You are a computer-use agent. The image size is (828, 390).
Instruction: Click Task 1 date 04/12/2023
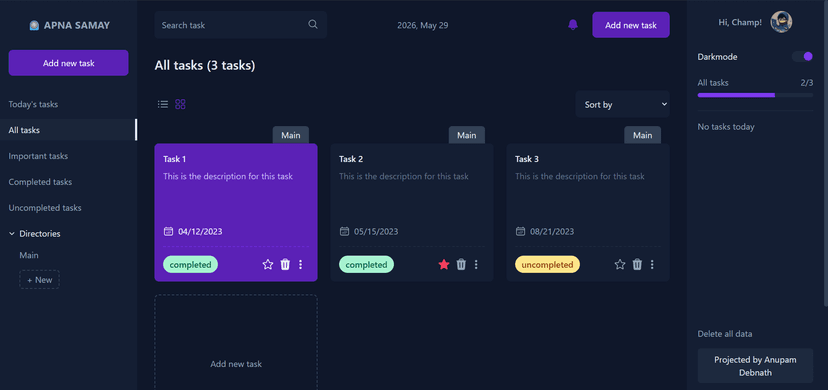point(200,231)
